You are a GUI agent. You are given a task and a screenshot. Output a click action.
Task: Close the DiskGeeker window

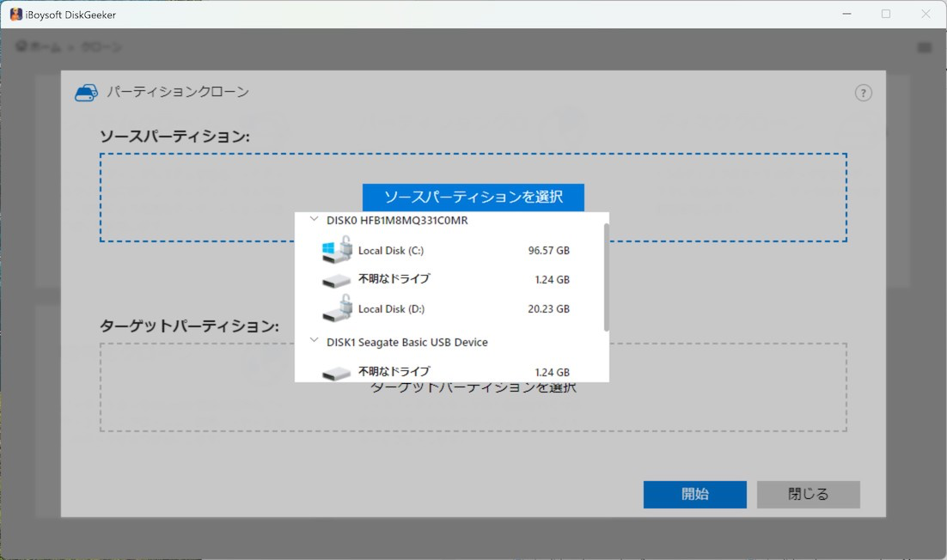pos(926,14)
